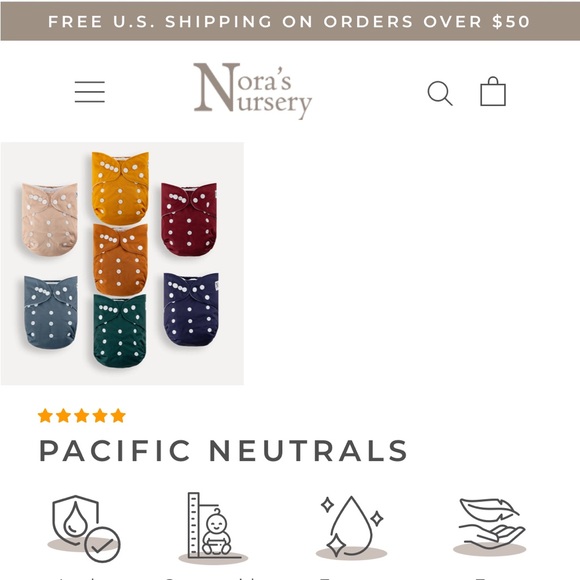Select the sparkling water drop icon
Image resolution: width=580 pixels, height=580 pixels.
(x=351, y=527)
